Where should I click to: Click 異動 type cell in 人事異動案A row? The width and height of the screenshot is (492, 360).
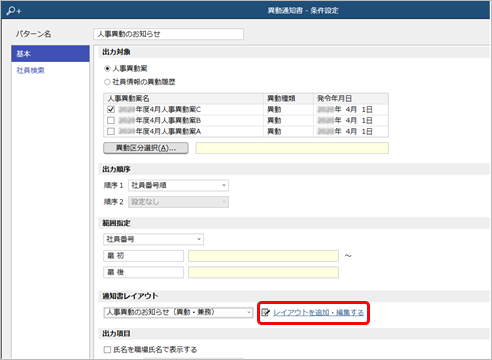[288, 131]
